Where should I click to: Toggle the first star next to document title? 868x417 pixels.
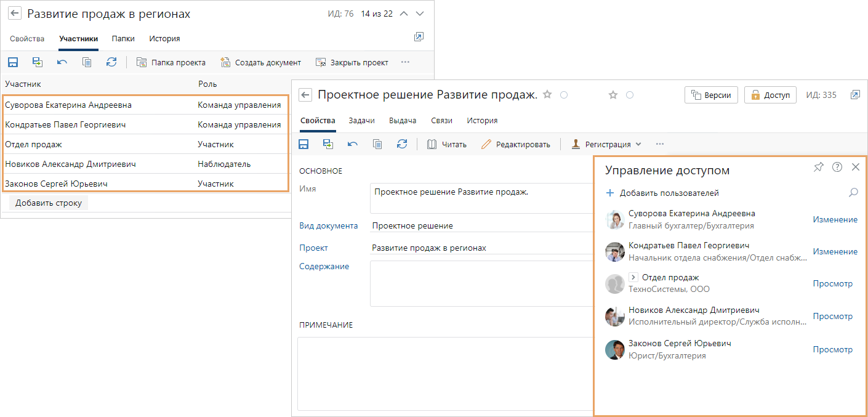[547, 95]
